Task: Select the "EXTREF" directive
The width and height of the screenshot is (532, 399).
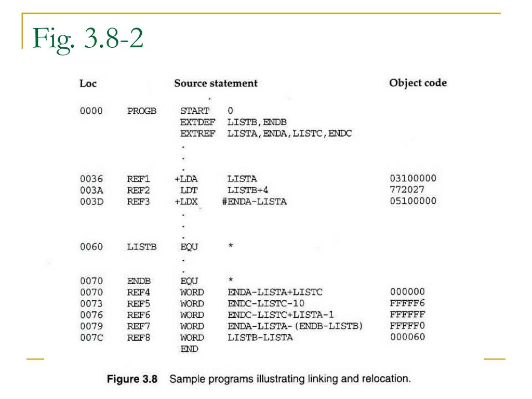Action: click(198, 134)
